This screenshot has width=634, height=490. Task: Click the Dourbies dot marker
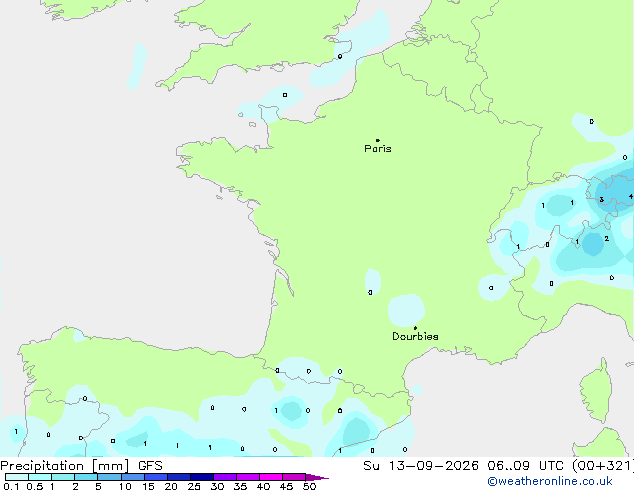[x=415, y=328]
